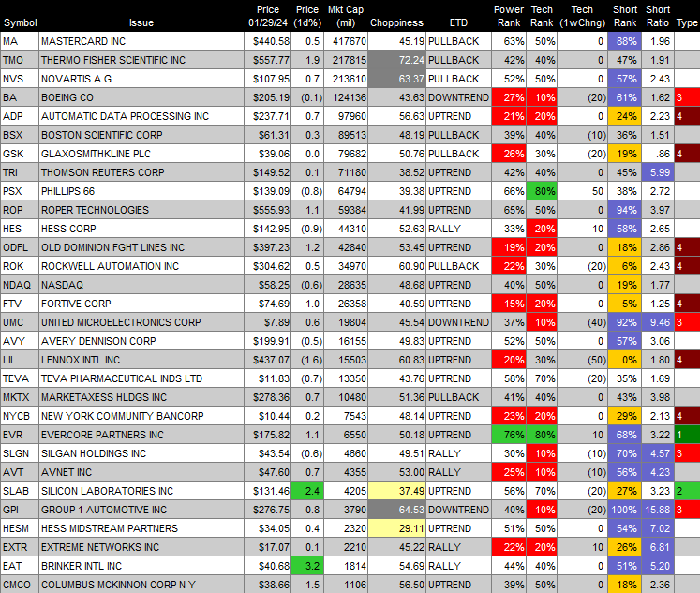Click the 7.02 short ratio for HESM
The image size is (700, 593).
click(658, 528)
